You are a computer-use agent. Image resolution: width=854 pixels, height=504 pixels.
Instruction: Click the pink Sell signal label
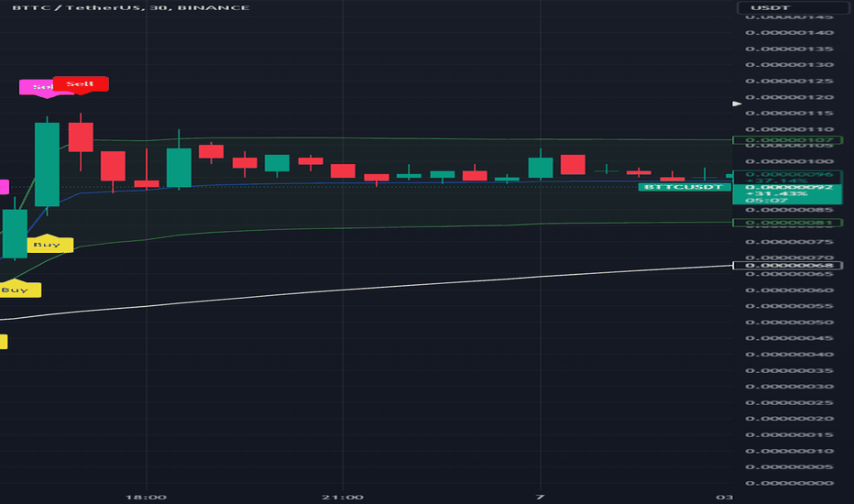[x=37, y=88]
